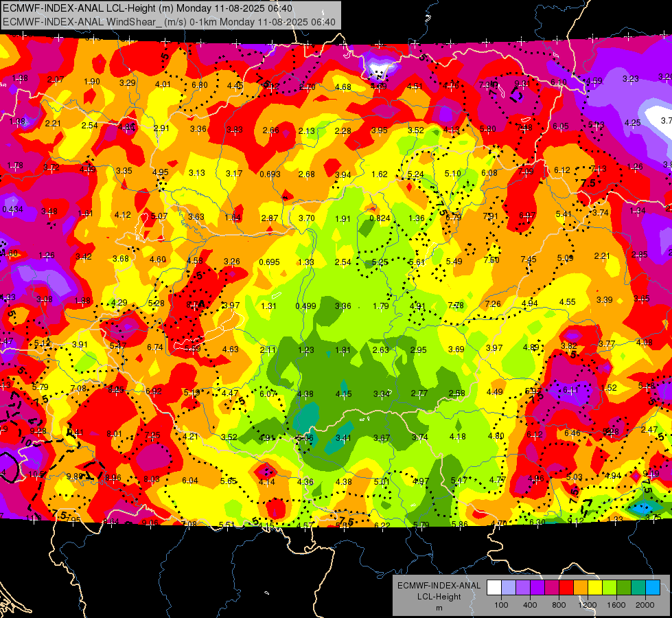Click the sky blue legend swatch
Image resolution: width=672 pixels, height=618 pixels.
coord(653,588)
